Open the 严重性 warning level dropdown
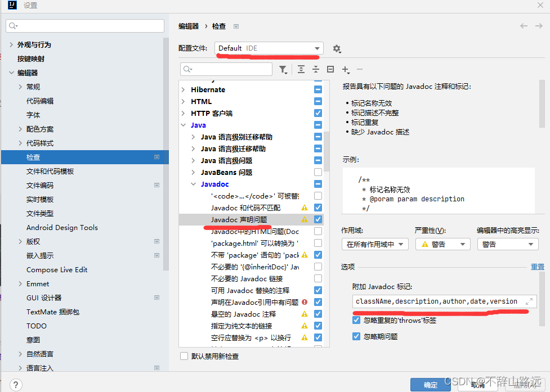Screen dimensions: 550x392 click(x=442, y=244)
